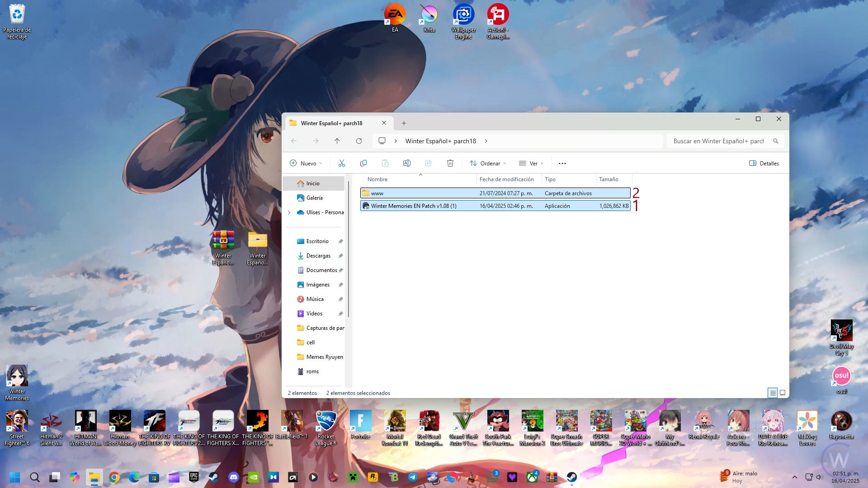Click the Rename icon in toolbar
Screen dimensions: 868x488
coord(406,163)
